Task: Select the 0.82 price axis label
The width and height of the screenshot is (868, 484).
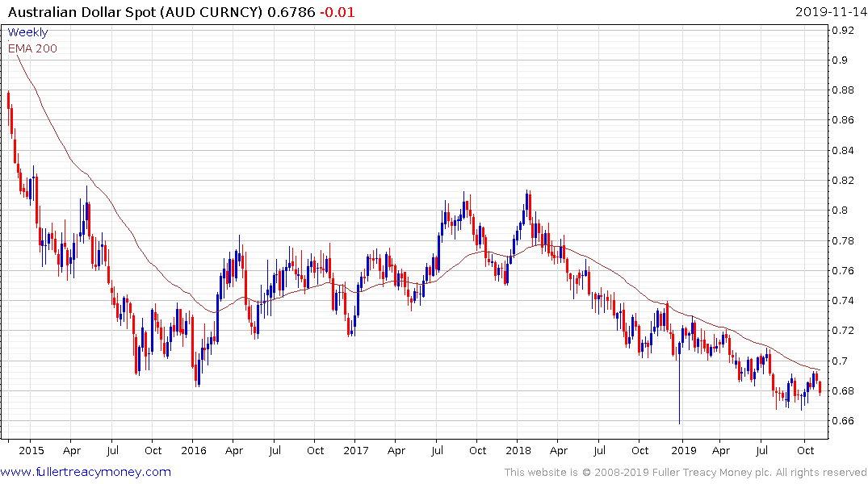Action: 843,181
